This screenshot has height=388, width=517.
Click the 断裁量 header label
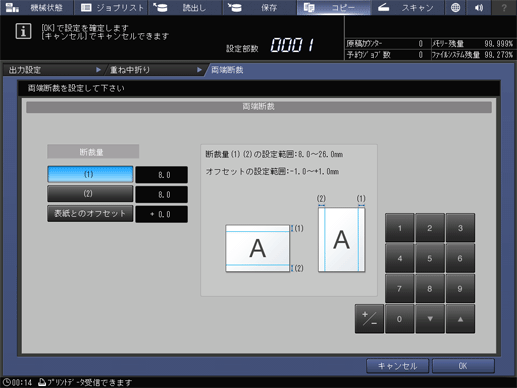[93, 152]
